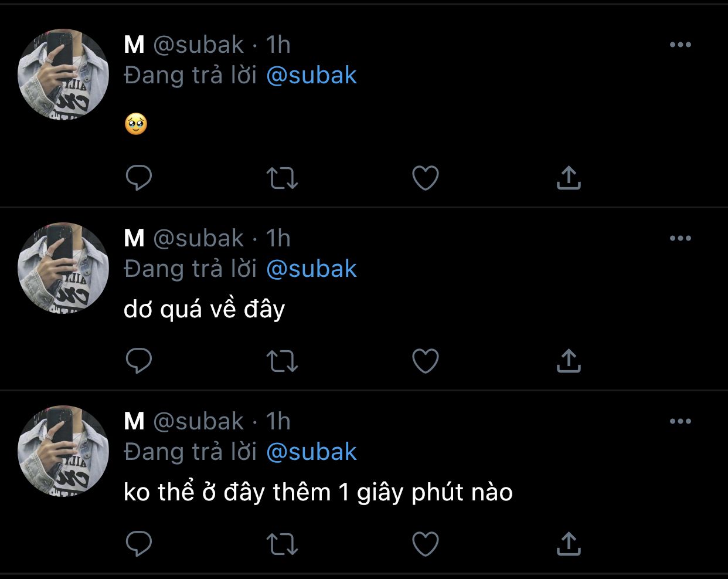This screenshot has height=579, width=728.
Task: Open @subak mention link in first tweet
Action: [x=311, y=76]
